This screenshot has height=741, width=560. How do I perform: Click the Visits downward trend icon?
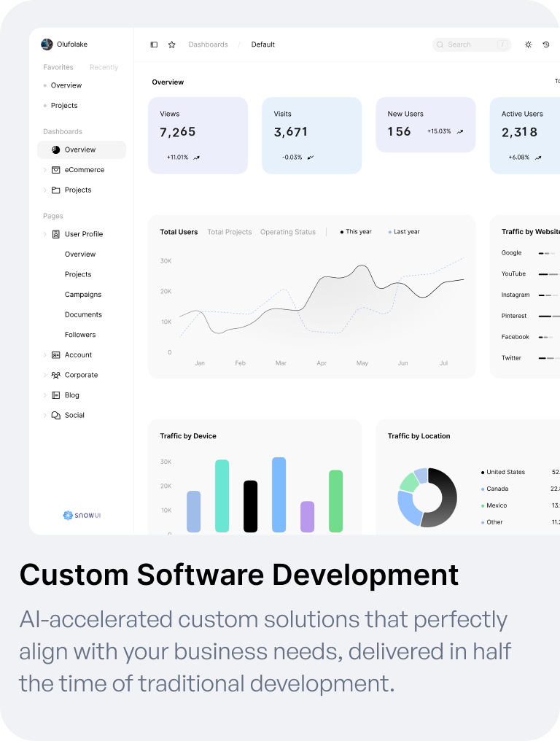(x=311, y=158)
